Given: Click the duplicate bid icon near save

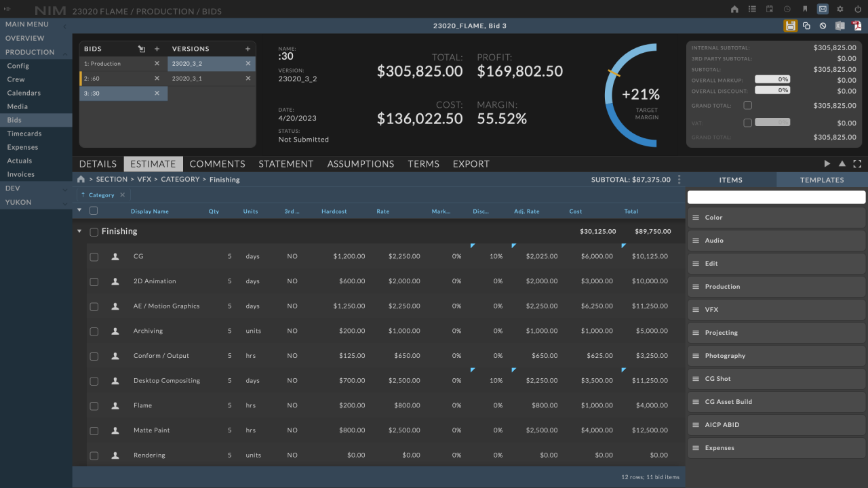Looking at the screenshot, I should (806, 25).
